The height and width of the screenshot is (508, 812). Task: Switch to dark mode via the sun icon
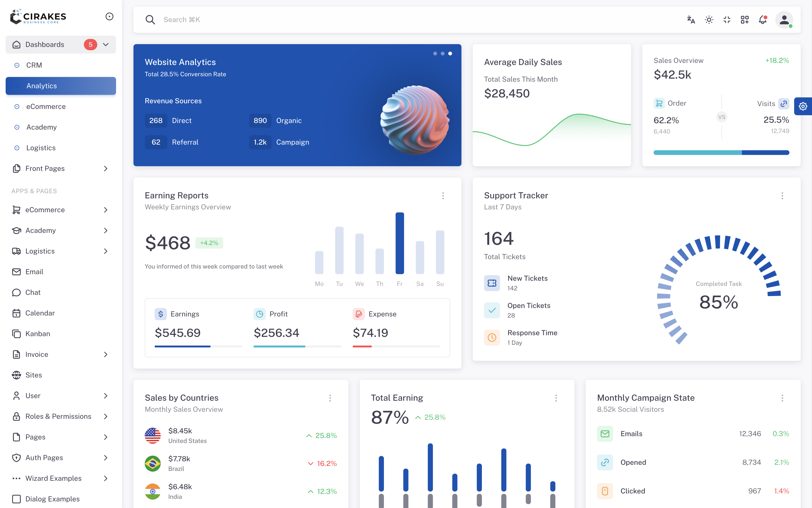tap(709, 20)
